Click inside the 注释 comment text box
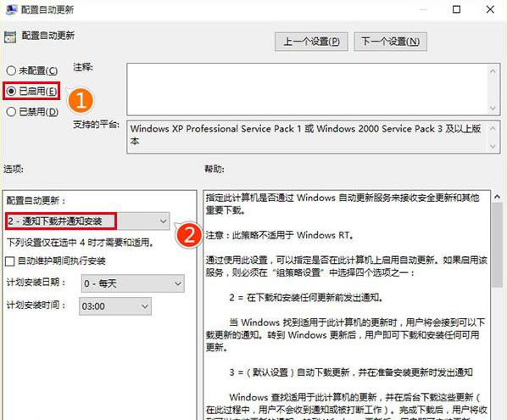 pyautogui.click(x=307, y=89)
